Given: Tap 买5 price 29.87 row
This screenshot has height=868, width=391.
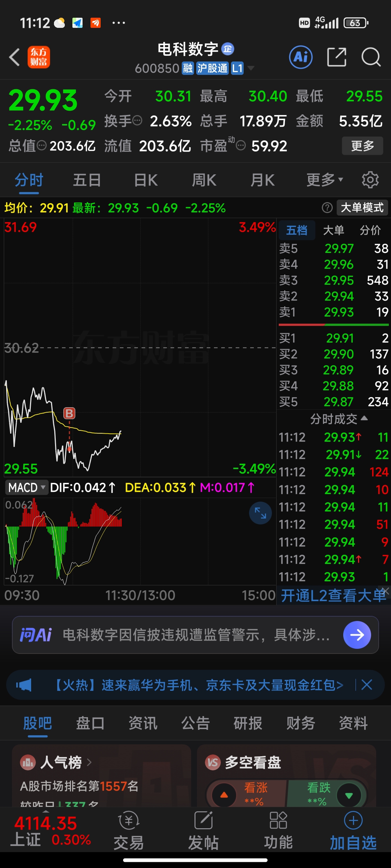Looking at the screenshot, I should tap(333, 402).
